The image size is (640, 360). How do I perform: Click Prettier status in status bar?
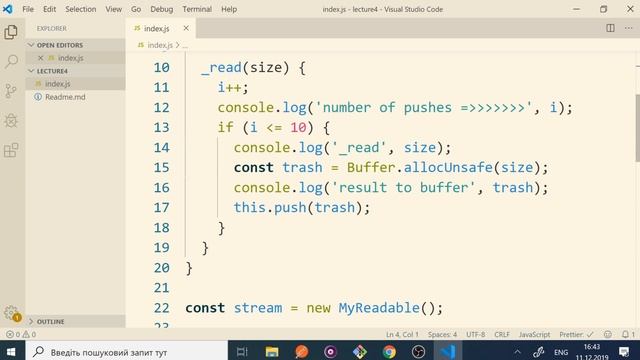coord(576,334)
